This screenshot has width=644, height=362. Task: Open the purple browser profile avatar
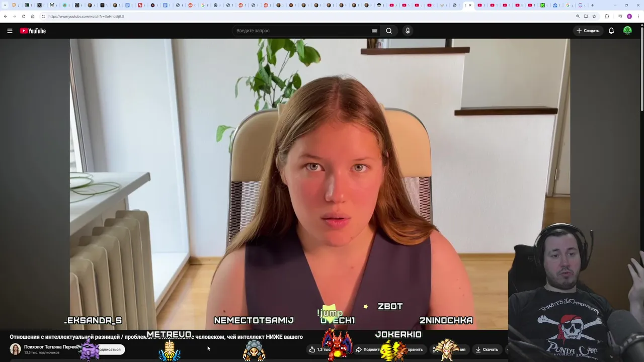coord(629,16)
